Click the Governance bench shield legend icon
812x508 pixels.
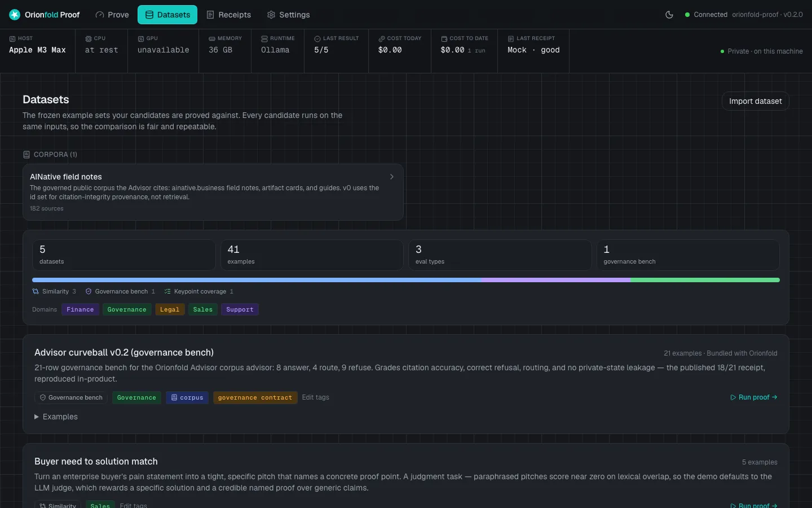[89, 291]
